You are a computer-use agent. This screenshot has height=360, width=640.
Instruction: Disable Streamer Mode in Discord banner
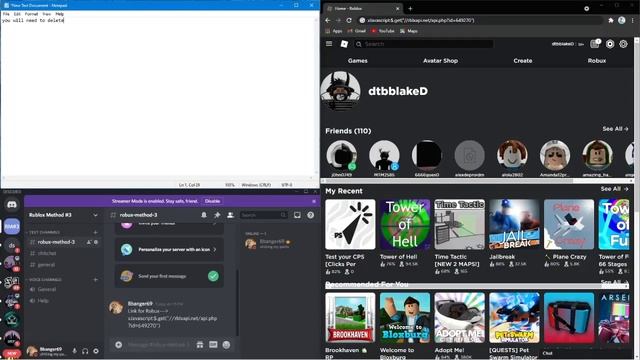pyautogui.click(x=212, y=201)
